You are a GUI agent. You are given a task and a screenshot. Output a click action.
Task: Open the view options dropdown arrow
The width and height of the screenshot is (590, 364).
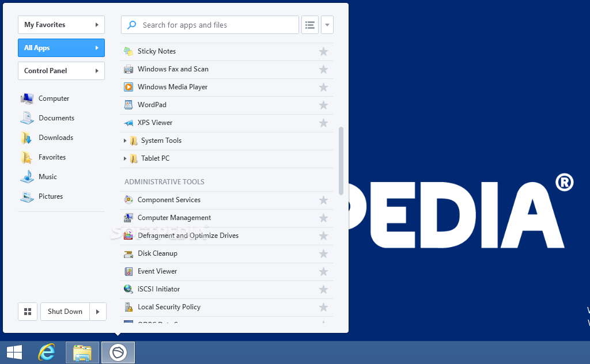coord(327,25)
